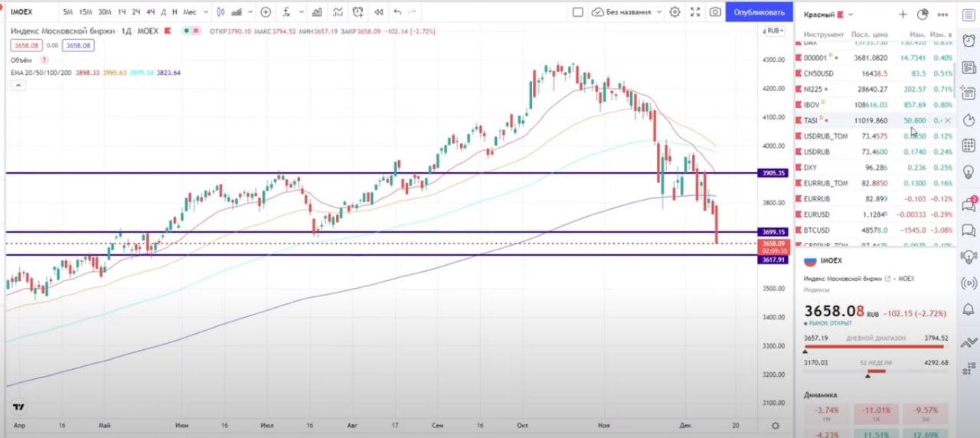Select EURUSD in the watchlist

tap(876, 214)
